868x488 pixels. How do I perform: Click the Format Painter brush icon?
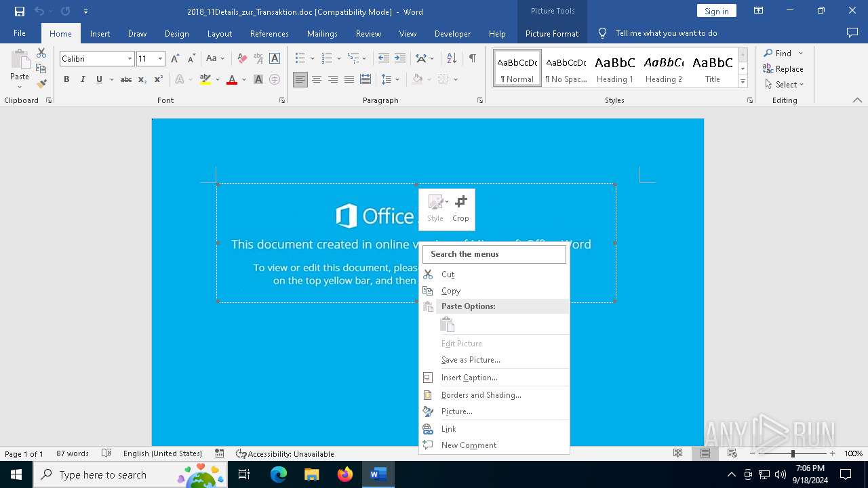(x=41, y=84)
